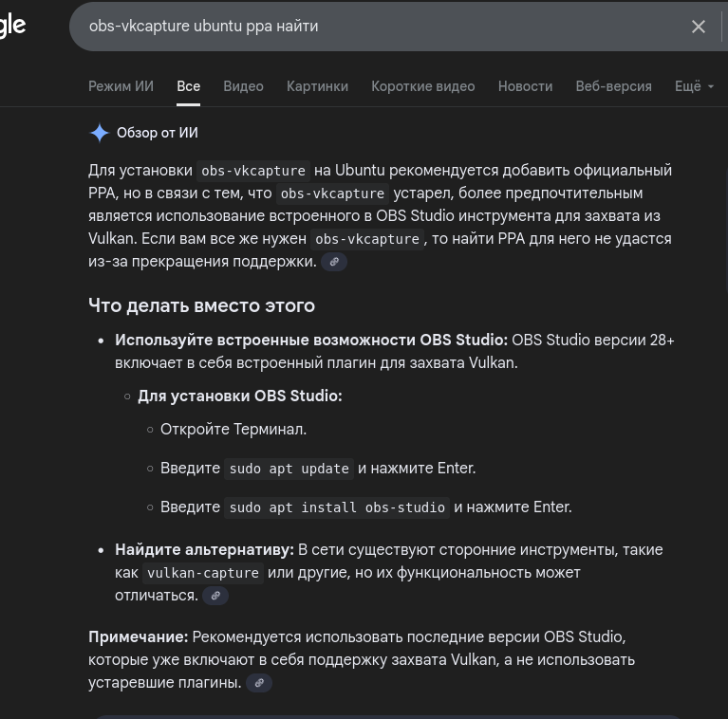The height and width of the screenshot is (719, 728).
Task: Click the partial Google logo
Action: [x=12, y=26]
